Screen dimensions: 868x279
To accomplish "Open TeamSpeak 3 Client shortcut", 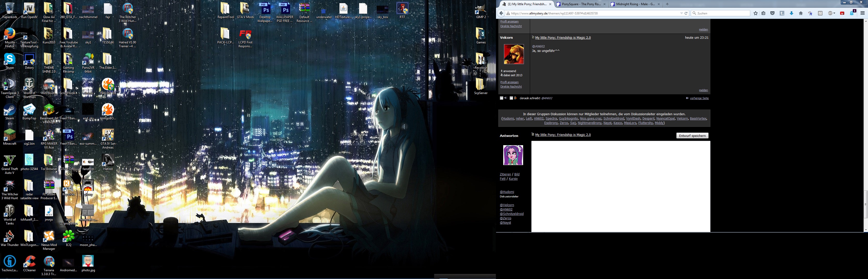I will point(10,88).
